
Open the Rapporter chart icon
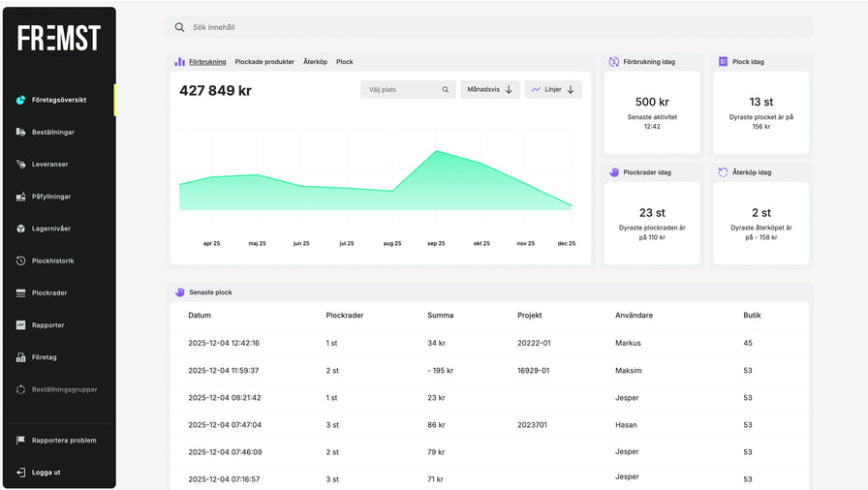point(20,325)
